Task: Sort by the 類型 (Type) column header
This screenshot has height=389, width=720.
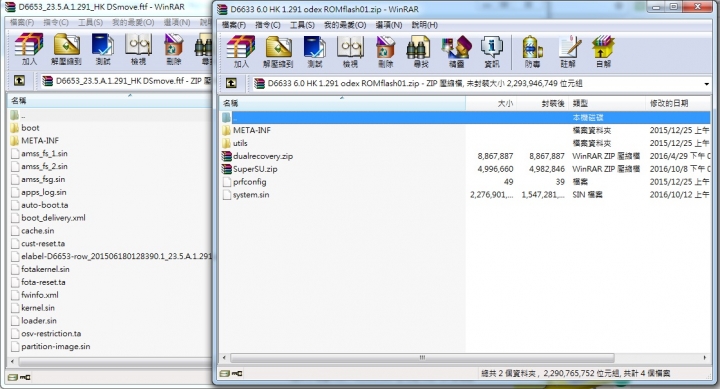Action: click(607, 103)
